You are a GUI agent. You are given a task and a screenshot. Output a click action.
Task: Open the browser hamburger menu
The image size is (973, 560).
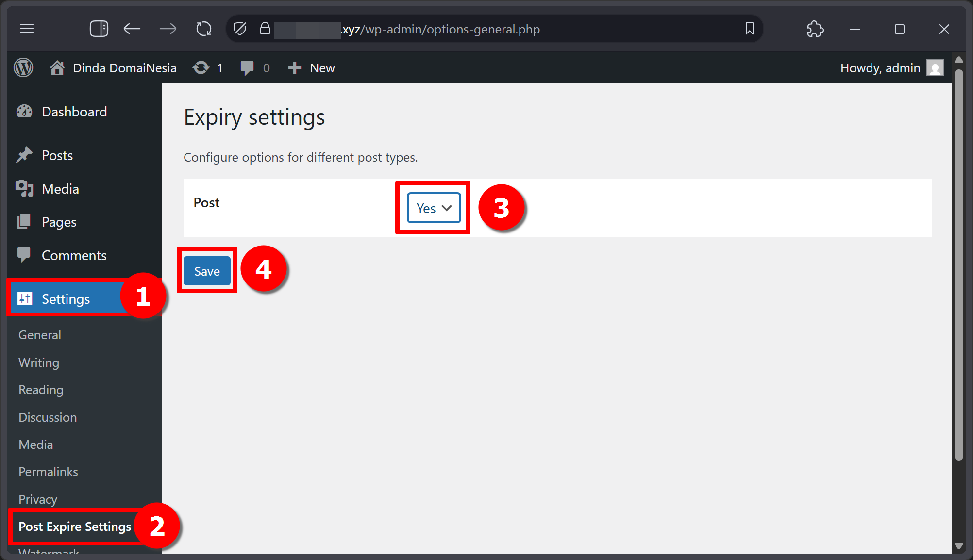[27, 29]
